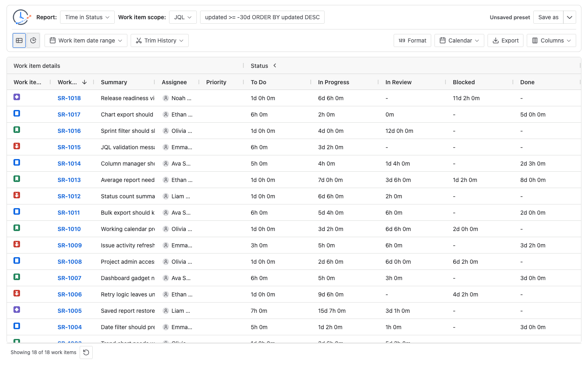This screenshot has height=368, width=588.
Task: Click the Format button
Action: 412,40
